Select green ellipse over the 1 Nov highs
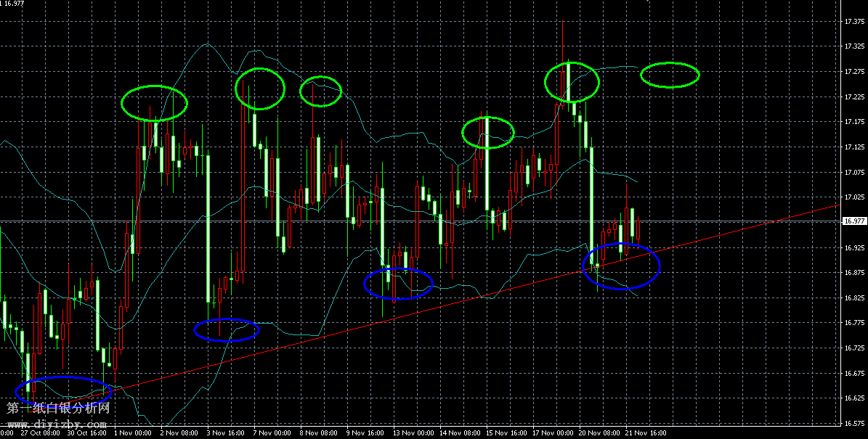The image size is (868, 439). coord(154,102)
